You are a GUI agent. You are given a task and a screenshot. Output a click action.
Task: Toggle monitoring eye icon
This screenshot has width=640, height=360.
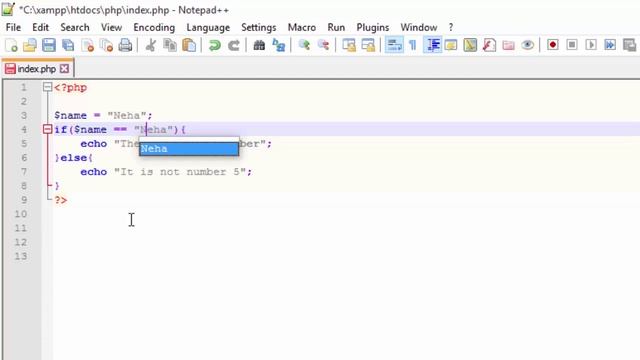(x=527, y=45)
